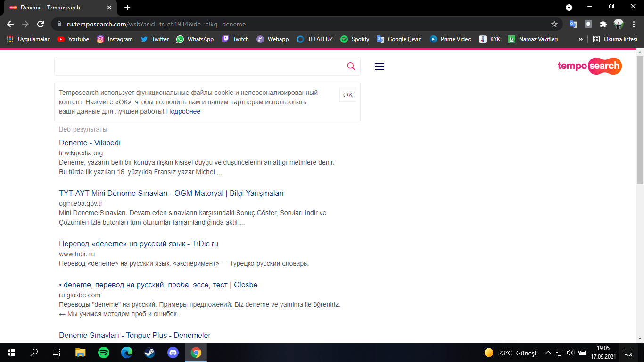Open Microsoft Edge from the taskbar
644x362 pixels.
[x=127, y=353]
